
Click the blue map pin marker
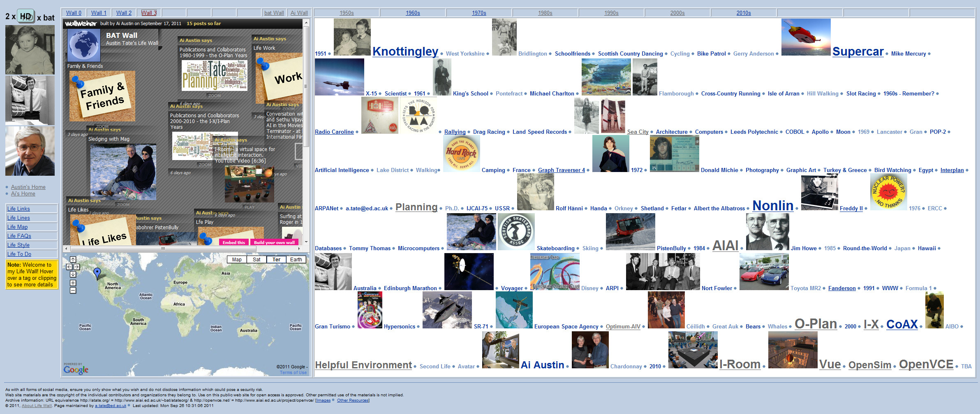click(97, 272)
